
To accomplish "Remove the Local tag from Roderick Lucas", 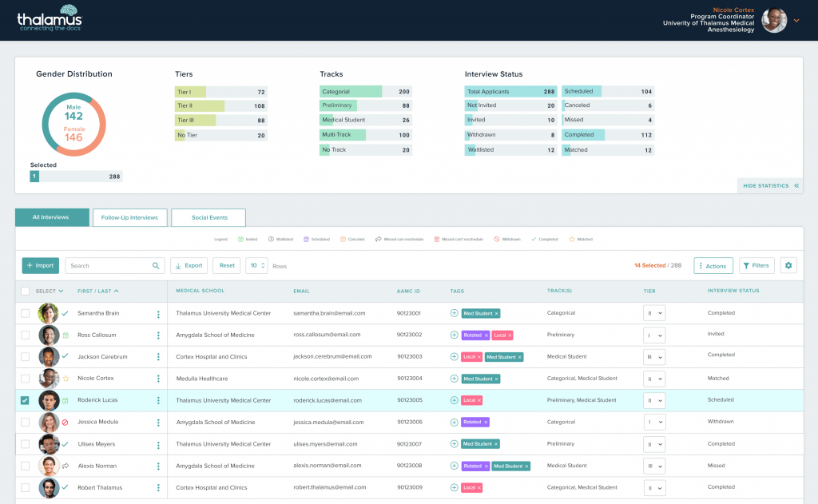I will (478, 400).
